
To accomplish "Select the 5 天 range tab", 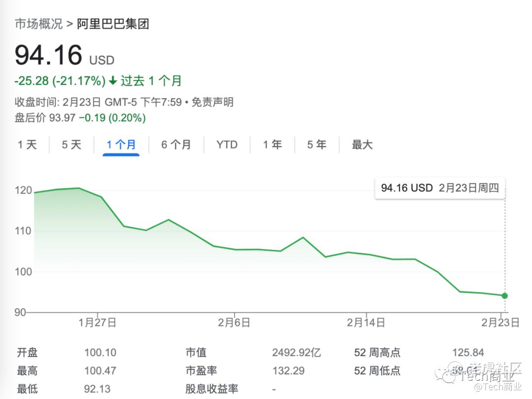I will click(x=71, y=145).
